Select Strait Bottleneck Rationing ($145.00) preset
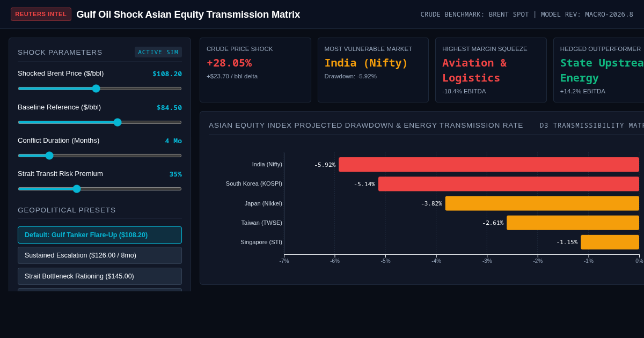 100,276
